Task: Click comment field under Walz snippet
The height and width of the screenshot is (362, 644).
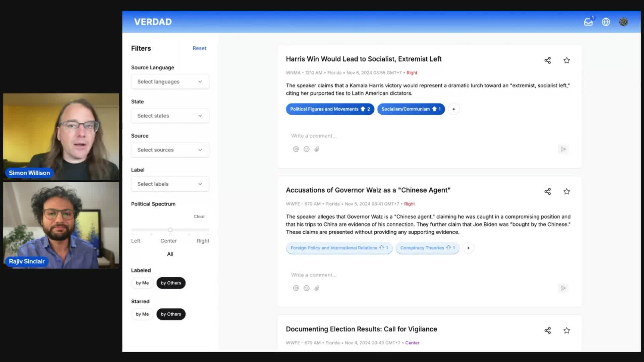Action: 429,275
